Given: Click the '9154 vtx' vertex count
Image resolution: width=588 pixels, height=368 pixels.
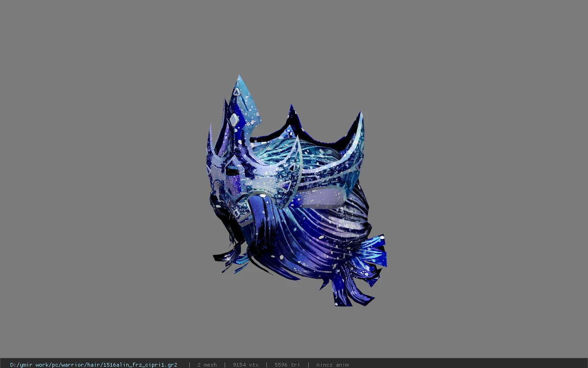Looking at the screenshot, I should 246,365.
